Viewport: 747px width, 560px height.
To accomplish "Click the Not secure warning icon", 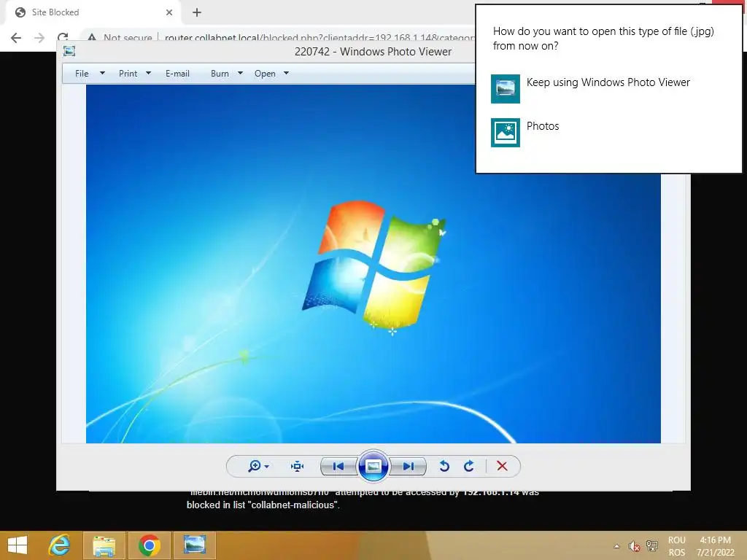I will click(91, 38).
